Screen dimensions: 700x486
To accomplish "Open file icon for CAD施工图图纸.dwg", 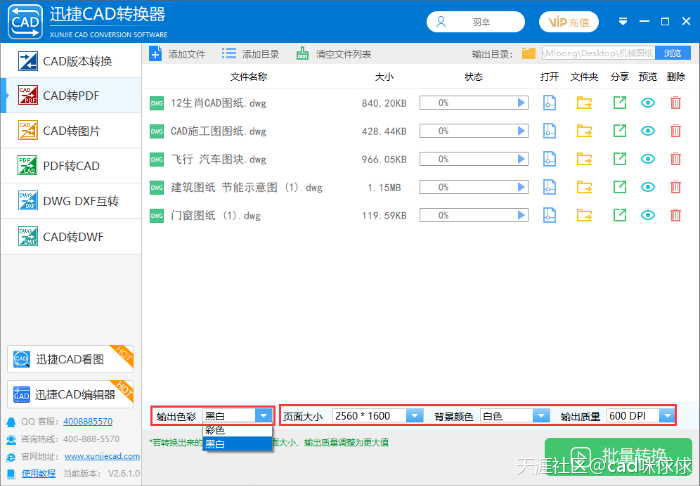I will click(549, 131).
